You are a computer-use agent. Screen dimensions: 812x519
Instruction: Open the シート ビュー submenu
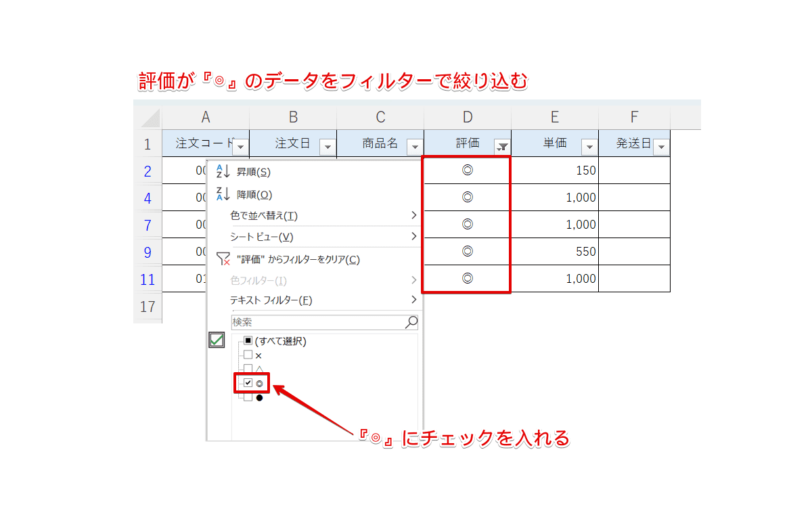(x=413, y=237)
